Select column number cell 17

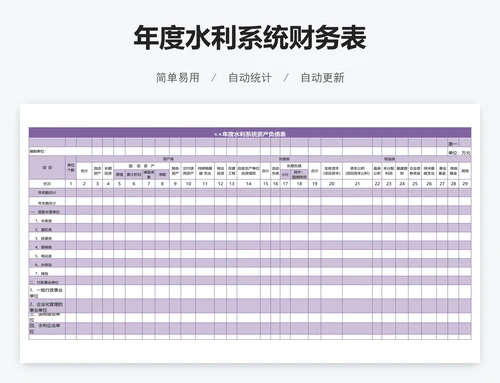pos(285,184)
